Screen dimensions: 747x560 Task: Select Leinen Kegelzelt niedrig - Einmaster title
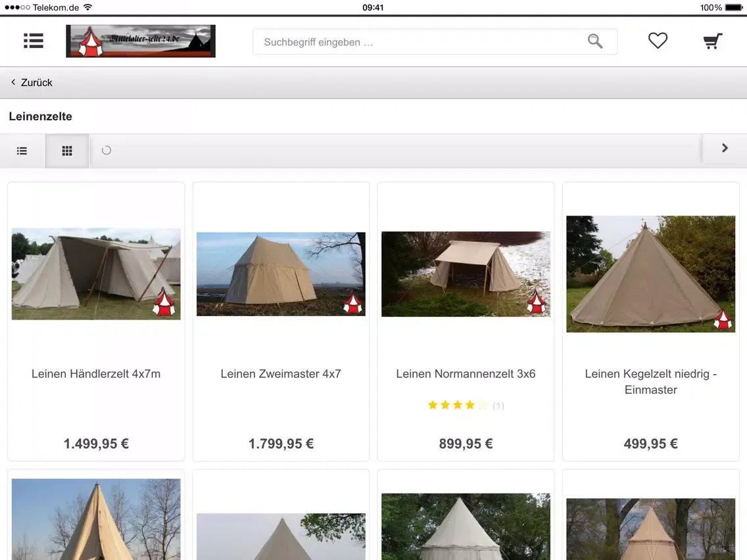pyautogui.click(x=651, y=382)
